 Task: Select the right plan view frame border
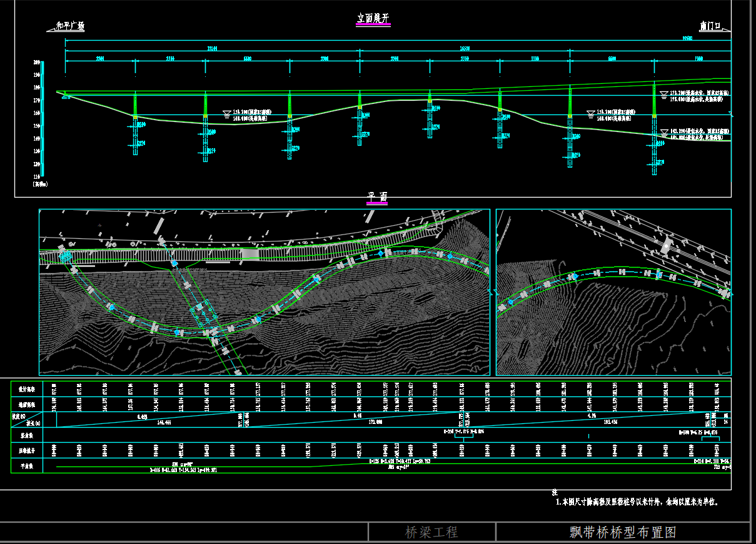point(613,209)
